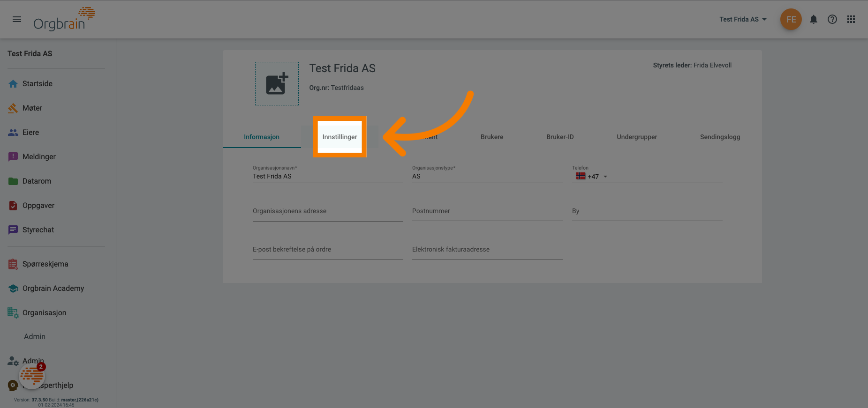Open Styrechat in the sidebar
The width and height of the screenshot is (868, 408).
(38, 230)
